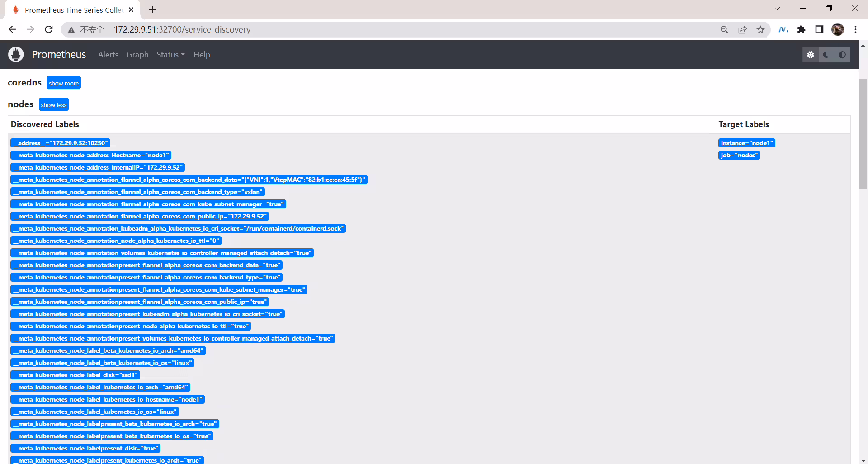Open browser side panel icon
This screenshot has height=464, width=868.
819,29
